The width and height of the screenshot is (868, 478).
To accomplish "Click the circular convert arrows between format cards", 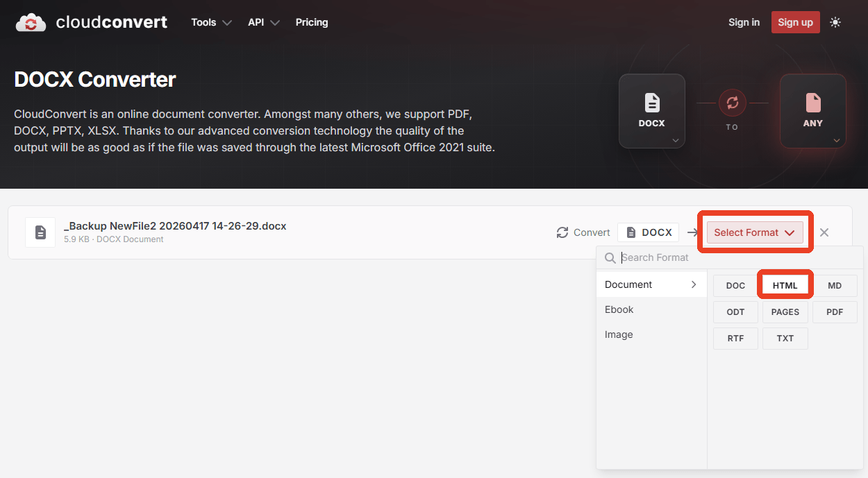I will (733, 103).
